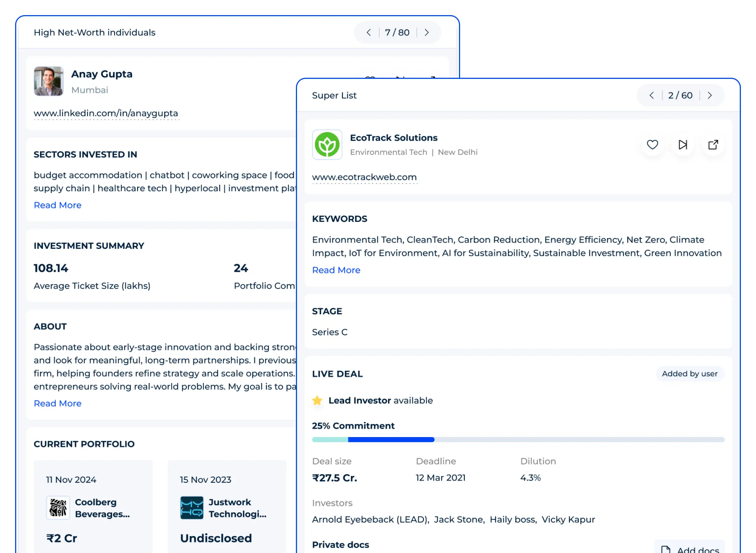Open EcoTrack Solutions in external link icon

[x=713, y=145]
